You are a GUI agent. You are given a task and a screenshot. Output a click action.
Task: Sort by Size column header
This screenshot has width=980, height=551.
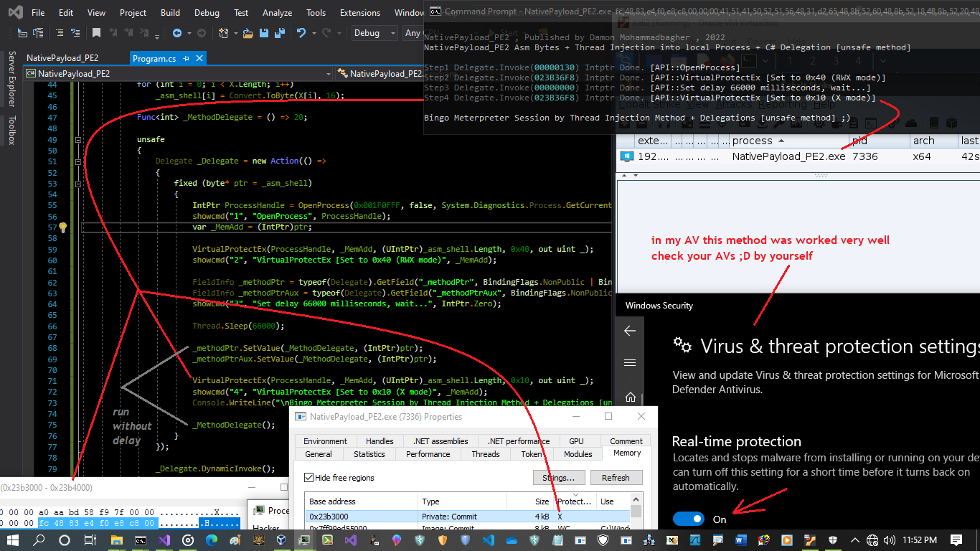531,501
